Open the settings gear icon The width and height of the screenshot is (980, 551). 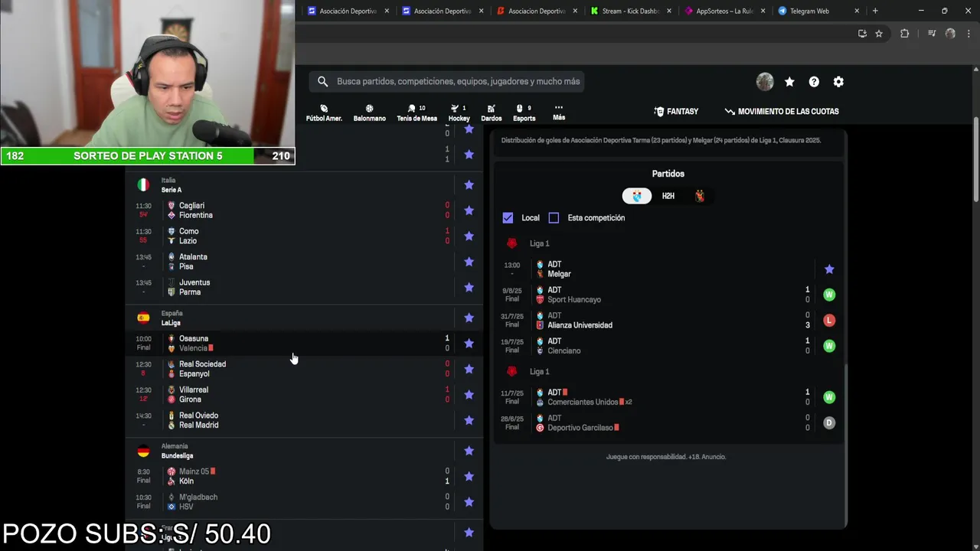click(838, 82)
